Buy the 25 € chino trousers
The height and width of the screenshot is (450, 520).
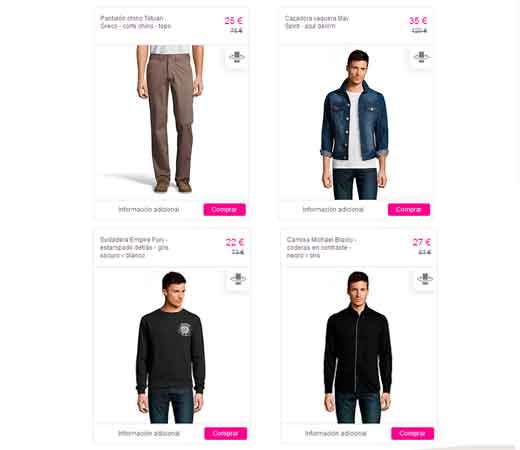click(225, 210)
